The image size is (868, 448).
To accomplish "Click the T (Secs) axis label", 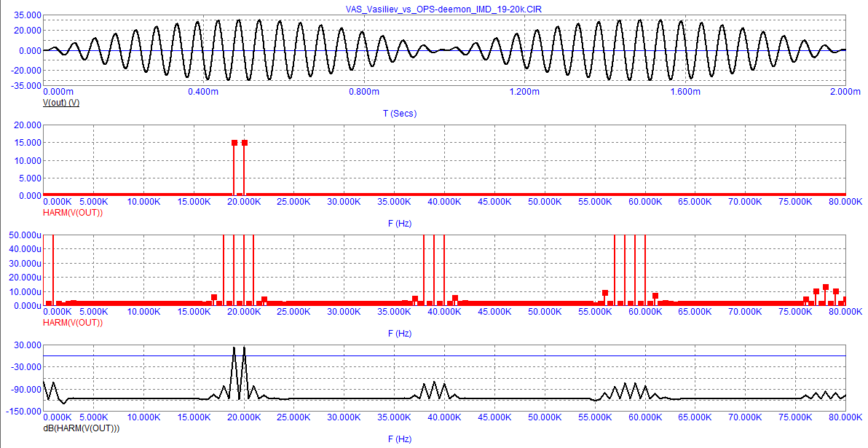I will (x=400, y=114).
